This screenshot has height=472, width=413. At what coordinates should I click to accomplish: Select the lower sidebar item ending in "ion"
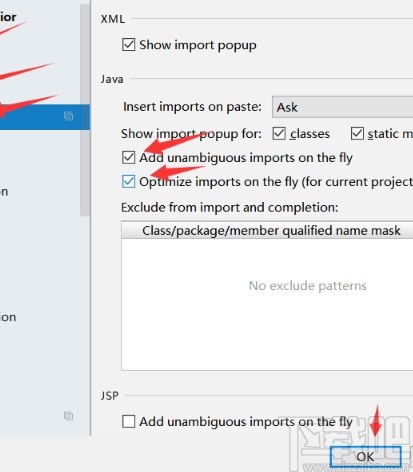pyautogui.click(x=8, y=317)
